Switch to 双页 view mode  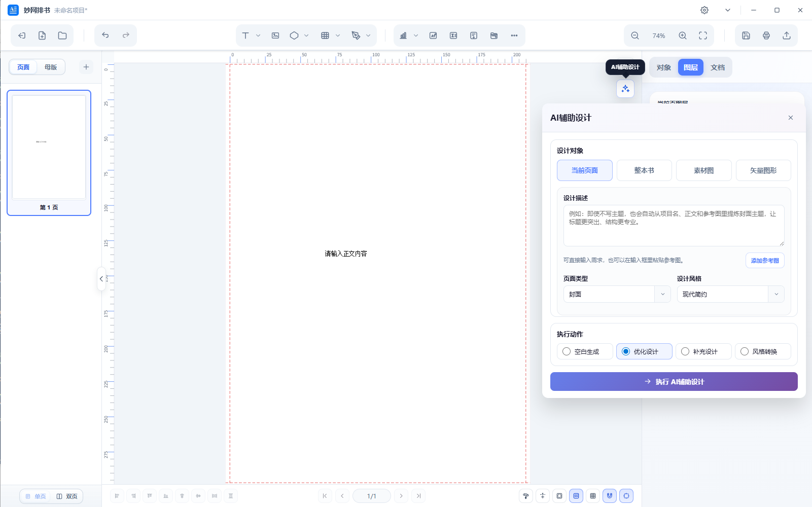point(67,496)
